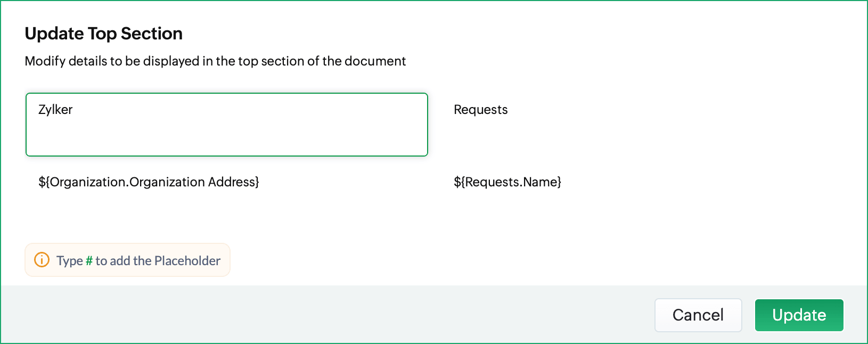
Task: Focus the Zylker text input box
Action: pyautogui.click(x=227, y=125)
